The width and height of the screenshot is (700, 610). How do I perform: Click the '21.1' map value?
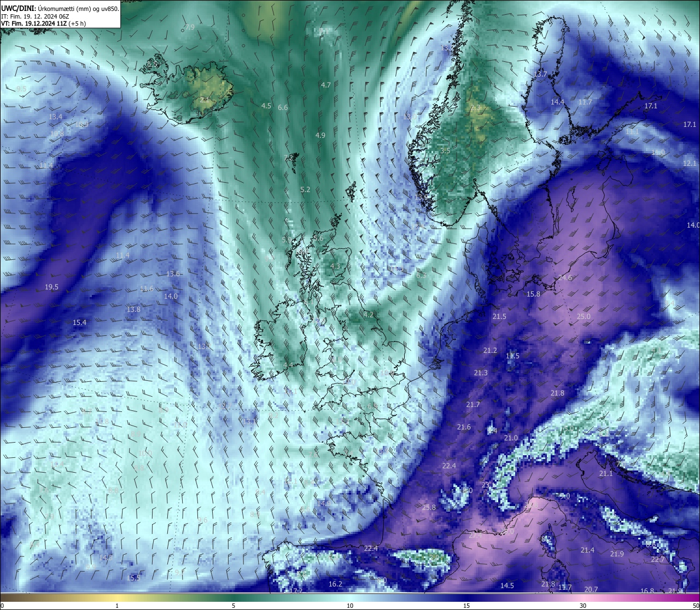[606, 474]
